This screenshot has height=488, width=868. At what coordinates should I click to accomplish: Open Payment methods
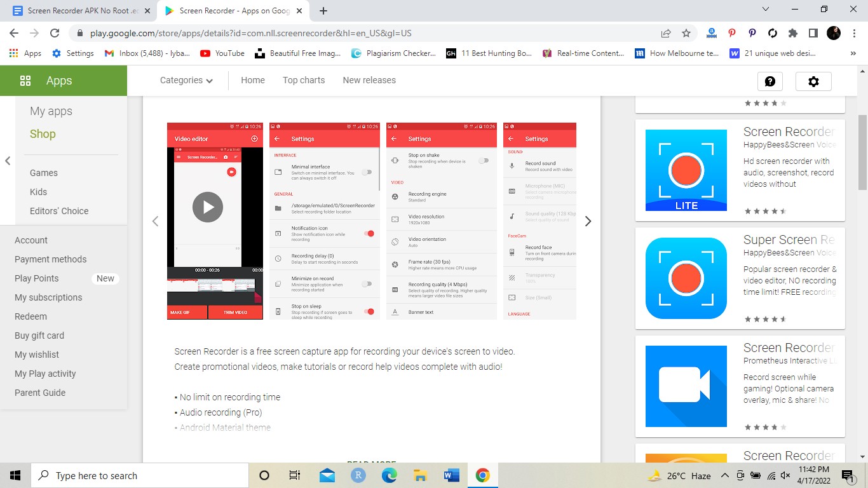(x=51, y=259)
